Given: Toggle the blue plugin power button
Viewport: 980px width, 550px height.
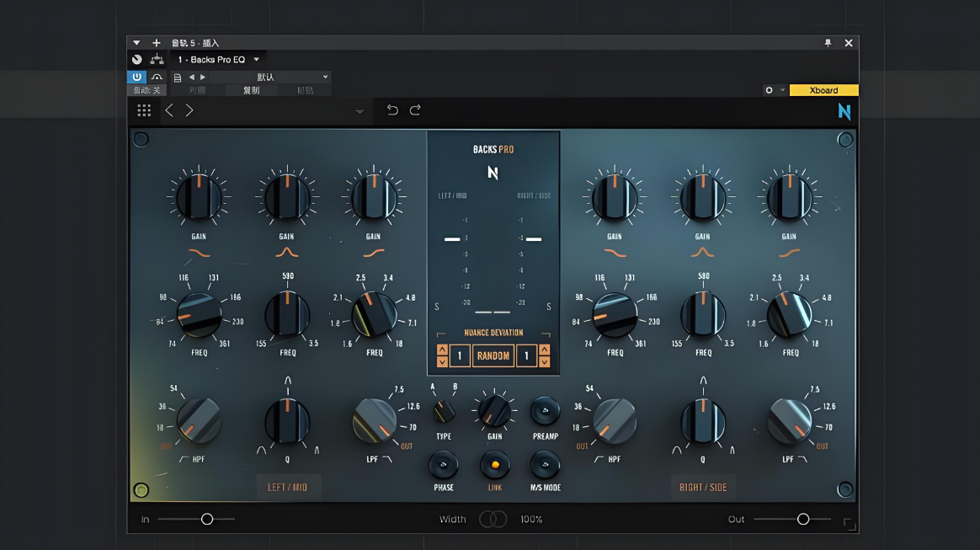Looking at the screenshot, I should (137, 77).
